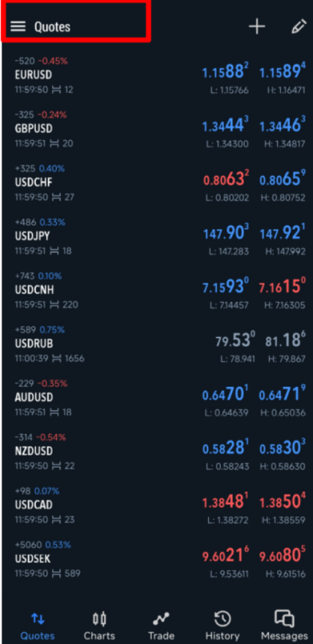Open the Trade chart-line icon
This screenshot has width=313, height=644.
pos(161,618)
